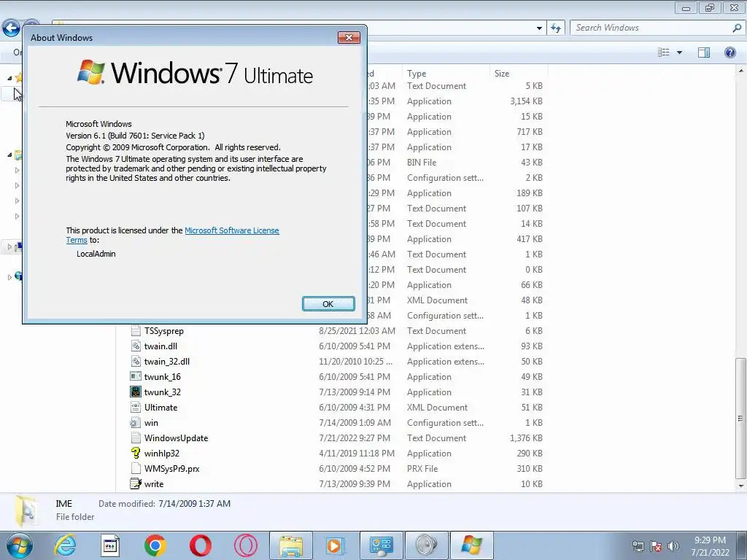Select twain_32.dll file icon
Screen dimensions: 747x560
[136, 362]
